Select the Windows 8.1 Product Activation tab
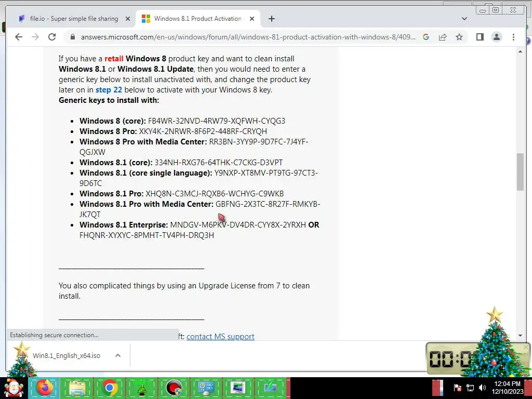The width and height of the screenshot is (532, 399). 198,19
